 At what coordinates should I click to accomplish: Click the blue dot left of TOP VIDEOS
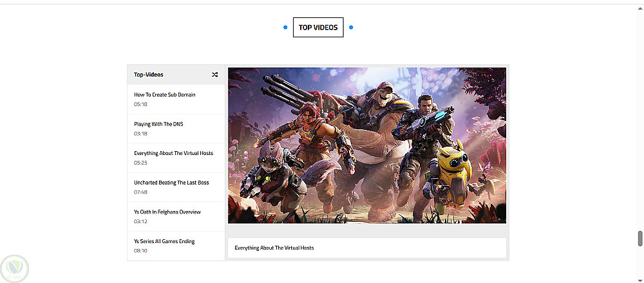tap(285, 28)
